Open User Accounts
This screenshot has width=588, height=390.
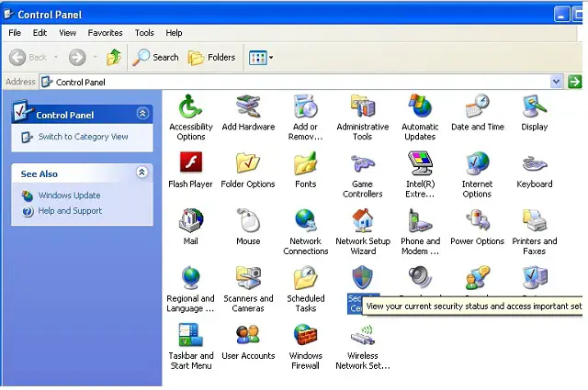(x=248, y=341)
